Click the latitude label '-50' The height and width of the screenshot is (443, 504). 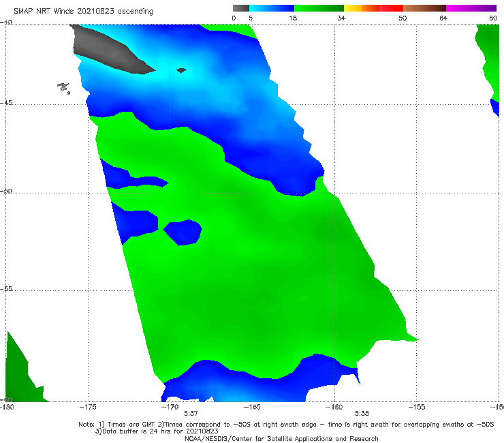(x=6, y=191)
